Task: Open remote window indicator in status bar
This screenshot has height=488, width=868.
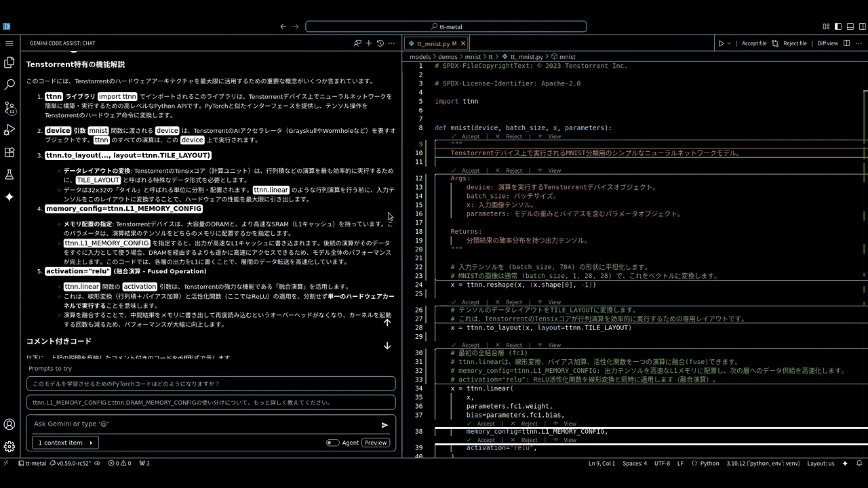Action: coord(7,464)
